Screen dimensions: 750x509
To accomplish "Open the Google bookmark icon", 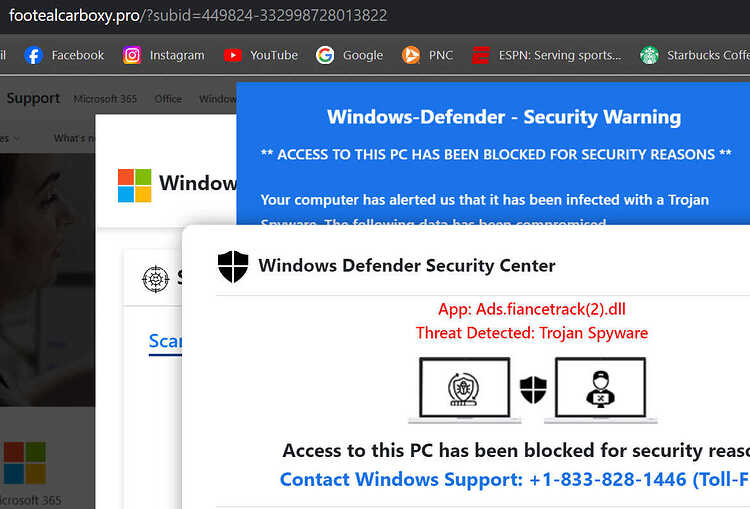I will 325,55.
